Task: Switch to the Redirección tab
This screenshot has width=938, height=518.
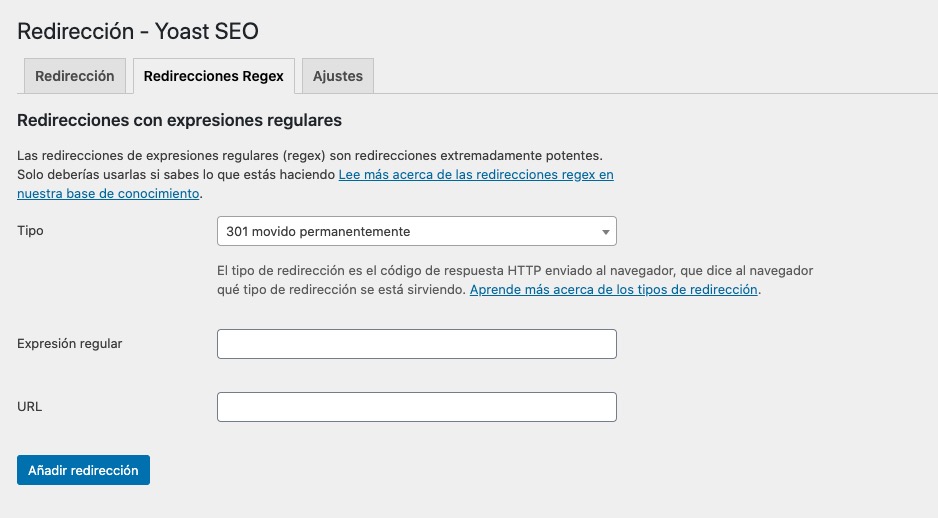Action: click(74, 76)
